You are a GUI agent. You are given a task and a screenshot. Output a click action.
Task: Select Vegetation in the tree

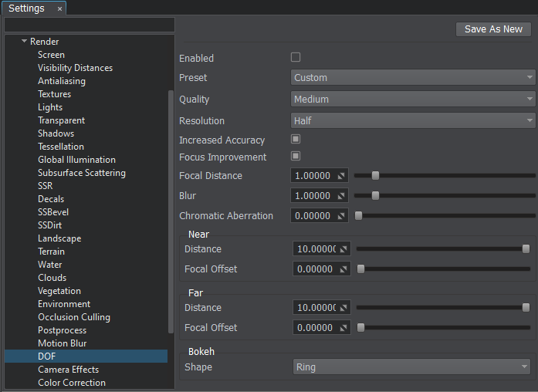[59, 291]
